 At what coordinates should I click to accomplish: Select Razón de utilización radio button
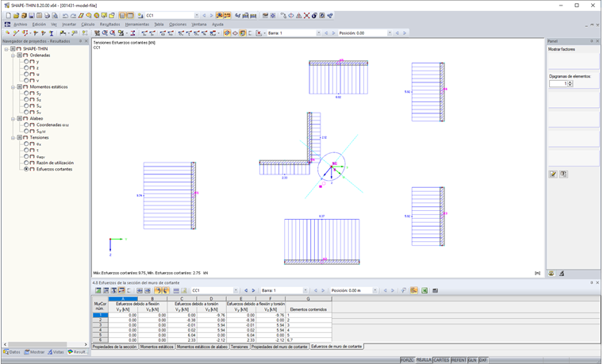[x=26, y=163]
